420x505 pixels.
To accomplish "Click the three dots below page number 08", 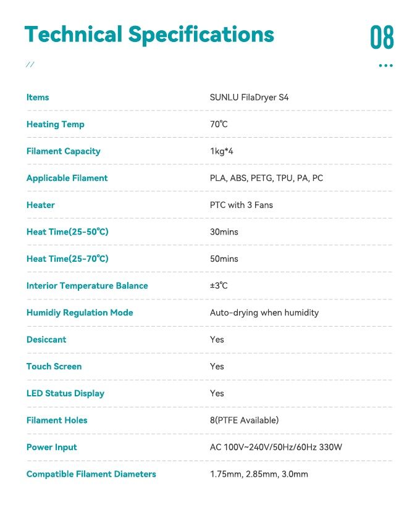I will pos(385,65).
